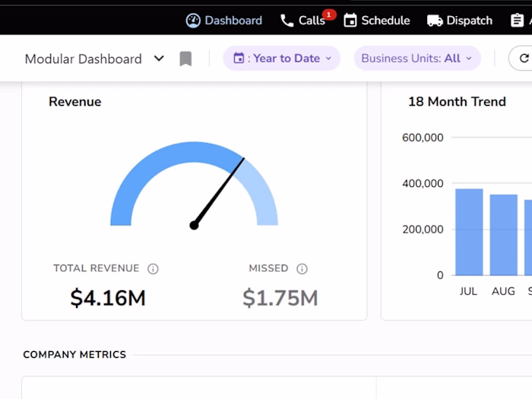Open the Business Units filter dropdown
This screenshot has height=399, width=532.
pyautogui.click(x=417, y=59)
